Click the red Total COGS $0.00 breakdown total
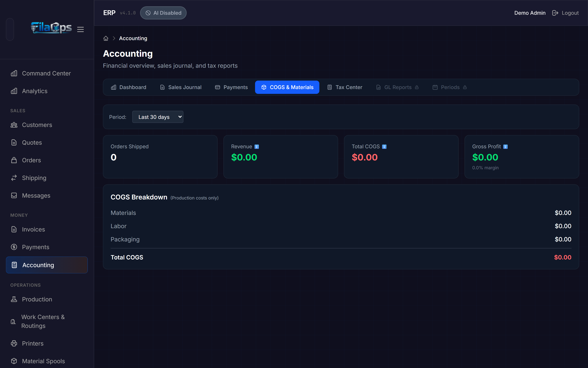 [x=563, y=257]
